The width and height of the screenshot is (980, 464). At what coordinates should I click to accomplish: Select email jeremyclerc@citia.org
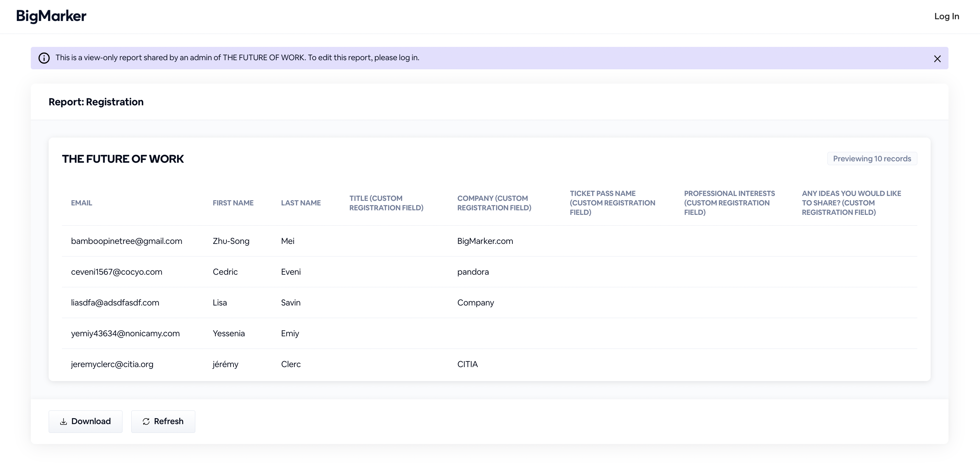[x=112, y=364]
